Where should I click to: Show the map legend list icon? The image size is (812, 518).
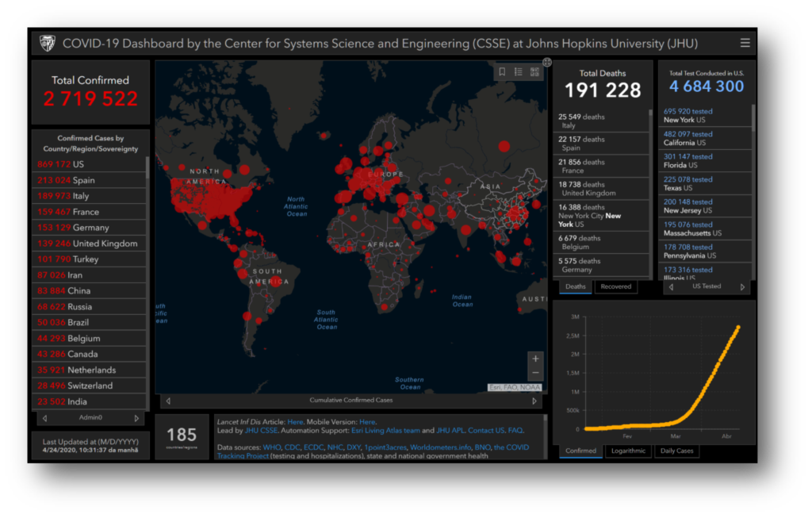[x=519, y=72]
